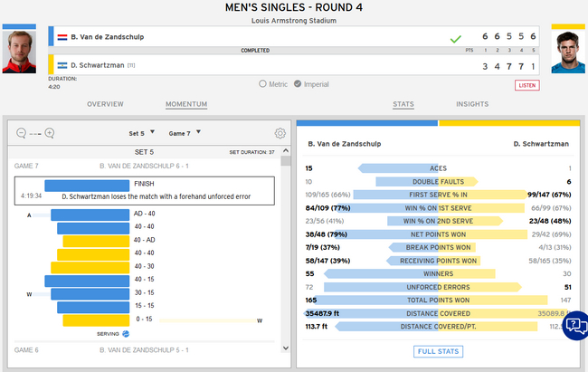
Task: Click the Listen button
Action: [526, 85]
